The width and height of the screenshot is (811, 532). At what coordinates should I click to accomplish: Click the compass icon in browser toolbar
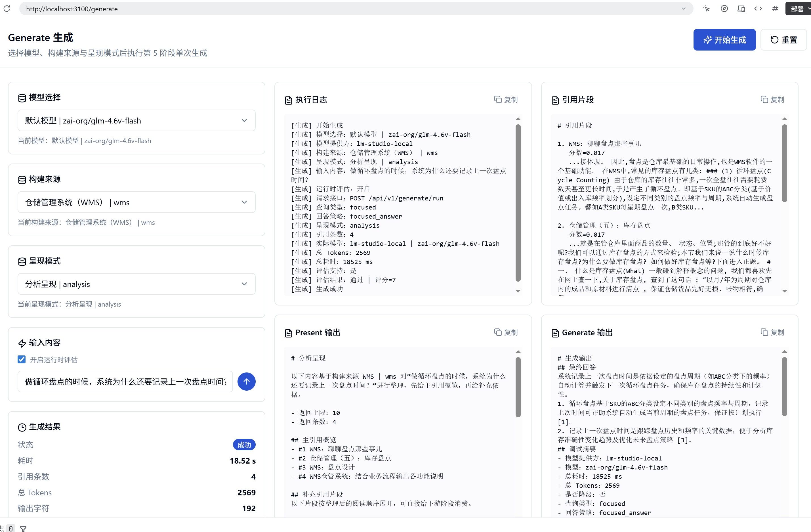(x=724, y=9)
